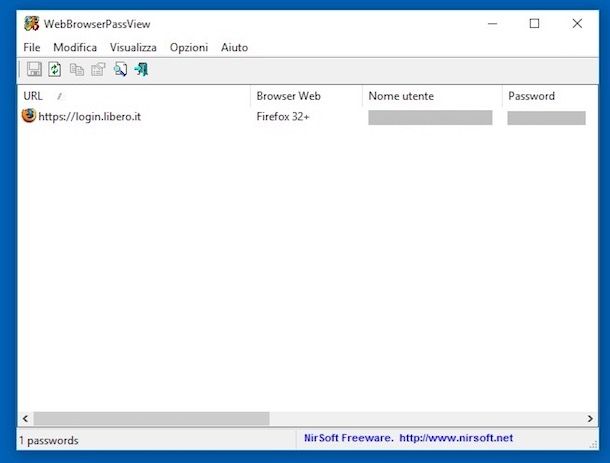This screenshot has height=463, width=610.
Task: Click the 1 passwords status text
Action: click(49, 440)
